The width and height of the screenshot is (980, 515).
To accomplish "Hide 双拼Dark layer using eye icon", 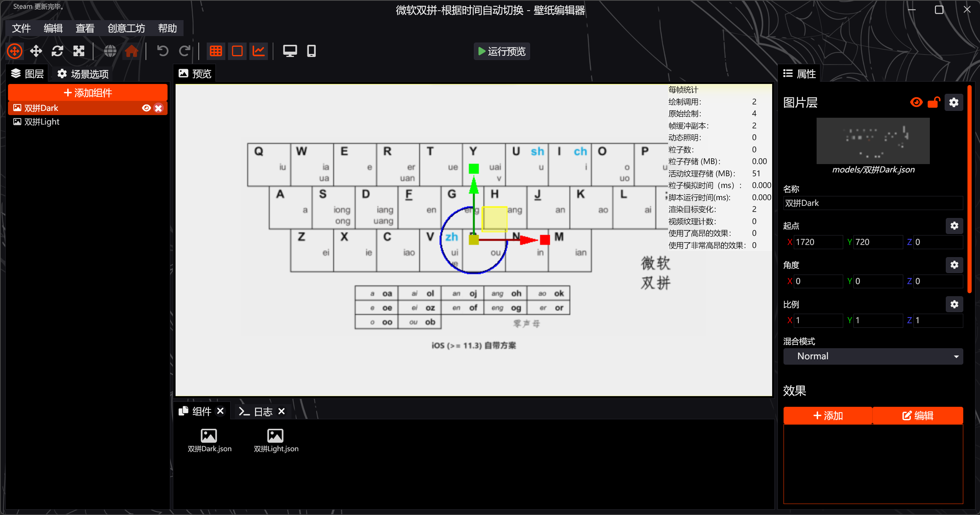I will pyautogui.click(x=146, y=108).
